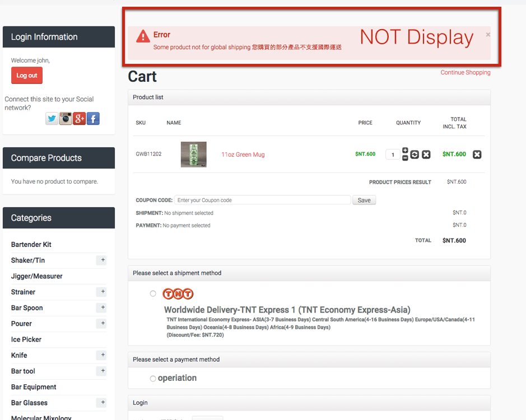Open the Ice Picker category
526x420 pixels.
pos(26,339)
